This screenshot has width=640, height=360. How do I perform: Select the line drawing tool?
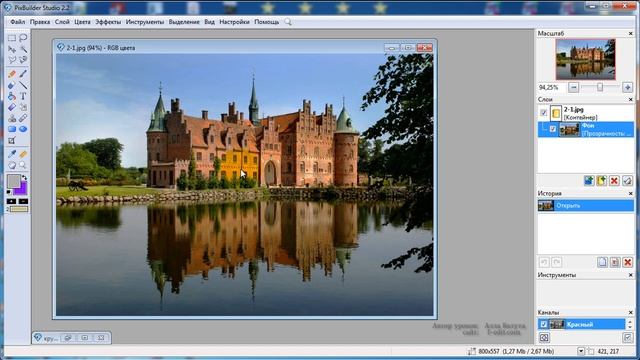click(23, 85)
